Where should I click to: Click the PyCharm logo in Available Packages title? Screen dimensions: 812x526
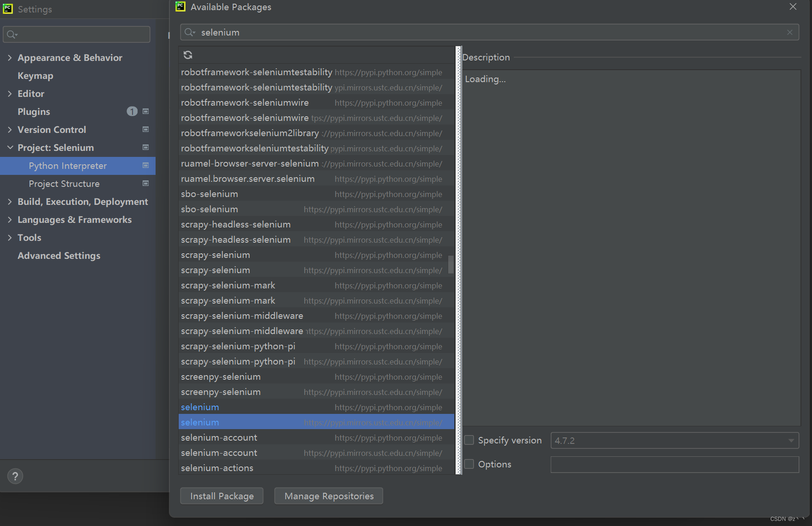180,6
